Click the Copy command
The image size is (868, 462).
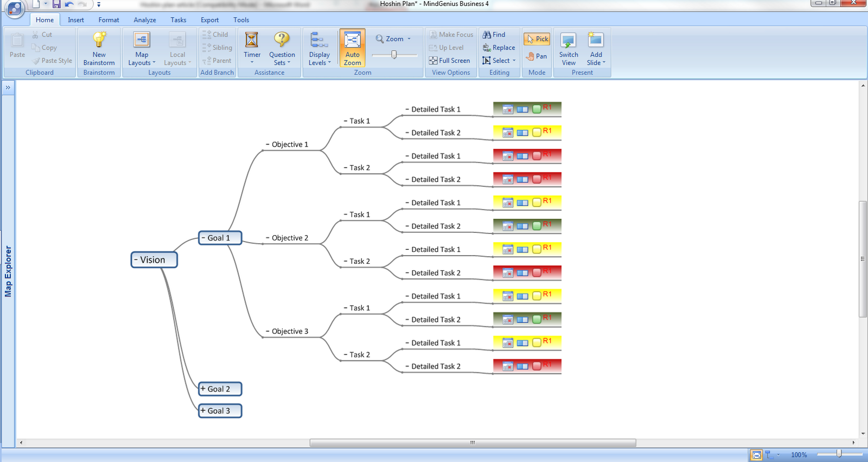click(44, 48)
